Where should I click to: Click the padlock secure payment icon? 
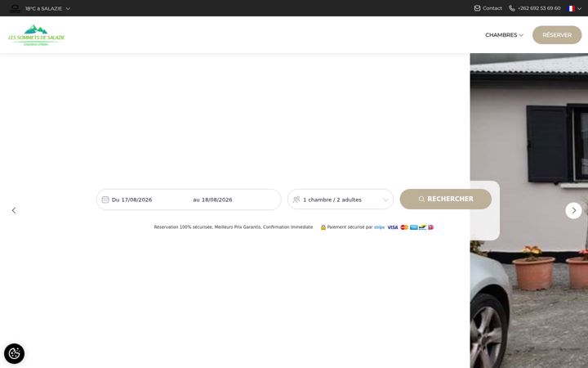323,227
